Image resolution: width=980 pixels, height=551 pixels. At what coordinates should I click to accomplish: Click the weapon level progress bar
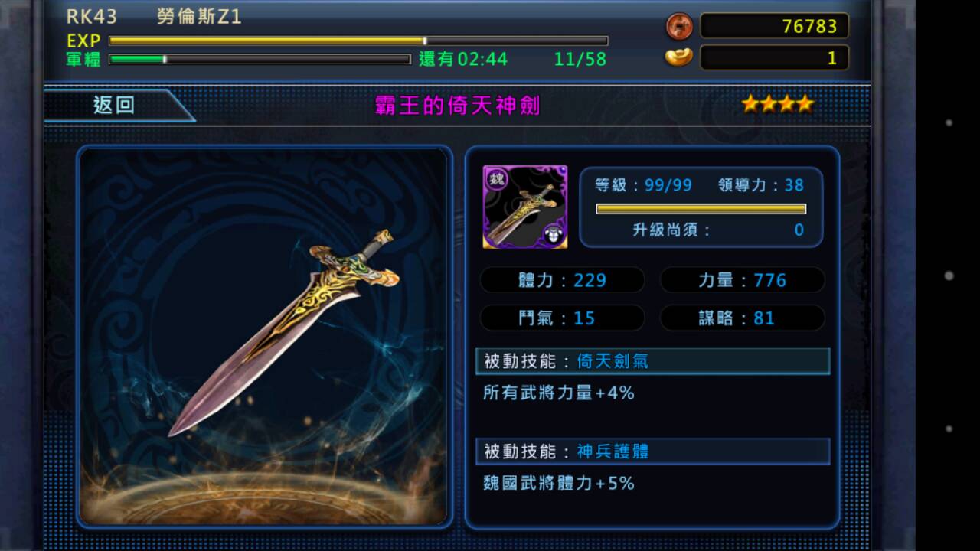(701, 208)
